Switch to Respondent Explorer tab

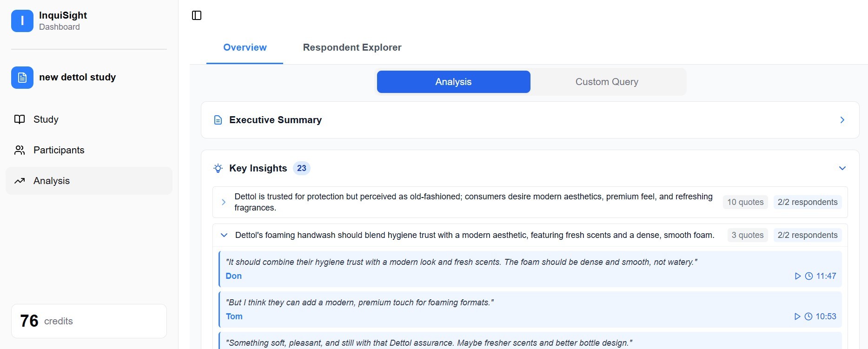352,47
